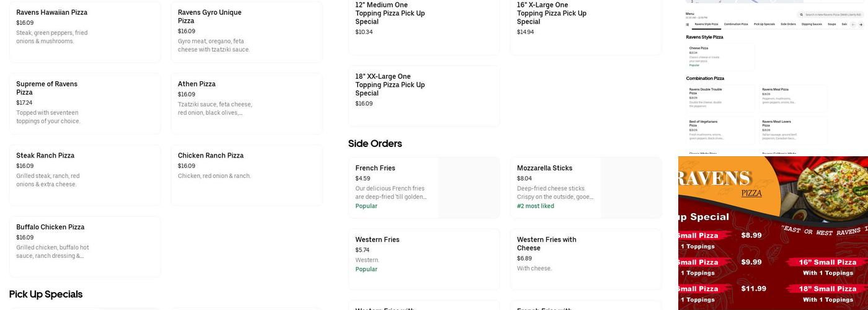
Task: Open the menu categories list icon
Action: point(688,24)
